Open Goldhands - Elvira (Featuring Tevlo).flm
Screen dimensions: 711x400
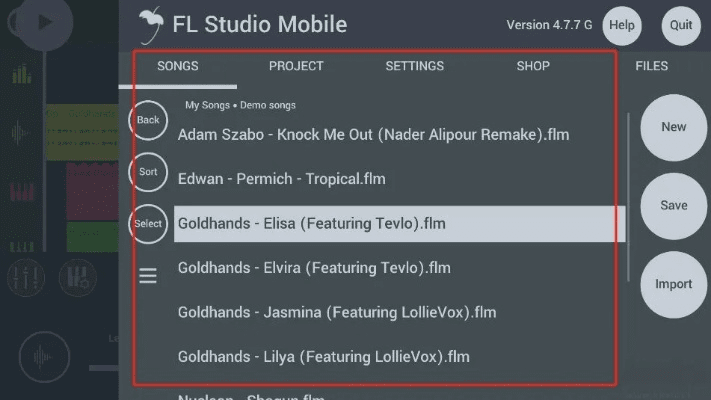pos(314,268)
